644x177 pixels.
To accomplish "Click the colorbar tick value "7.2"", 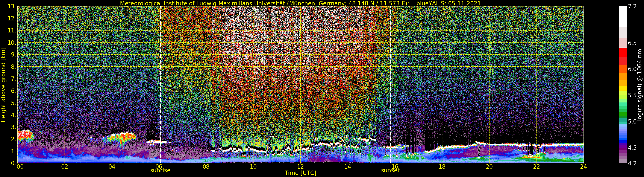I will (632, 7).
